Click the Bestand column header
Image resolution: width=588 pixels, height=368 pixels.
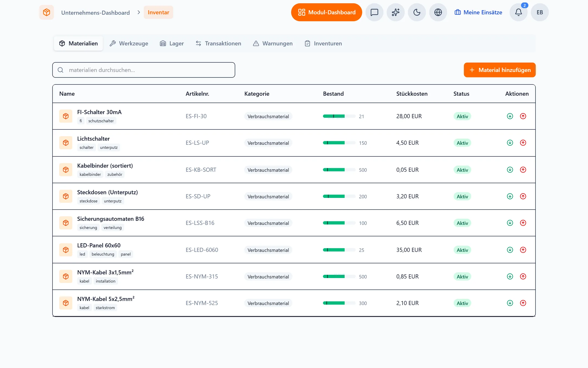pyautogui.click(x=333, y=94)
